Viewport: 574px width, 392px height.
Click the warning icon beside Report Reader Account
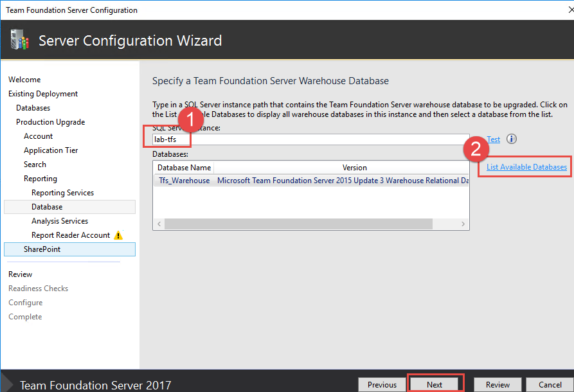pyautogui.click(x=118, y=235)
